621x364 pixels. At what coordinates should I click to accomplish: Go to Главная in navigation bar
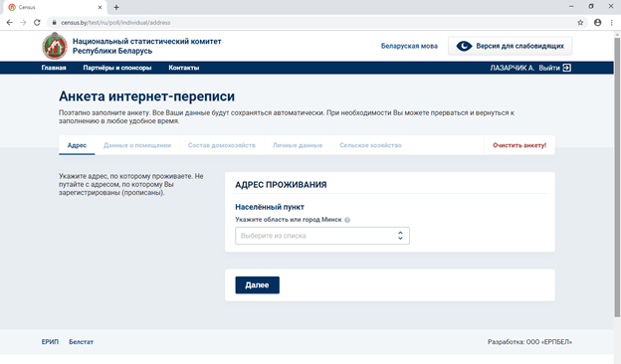(54, 68)
